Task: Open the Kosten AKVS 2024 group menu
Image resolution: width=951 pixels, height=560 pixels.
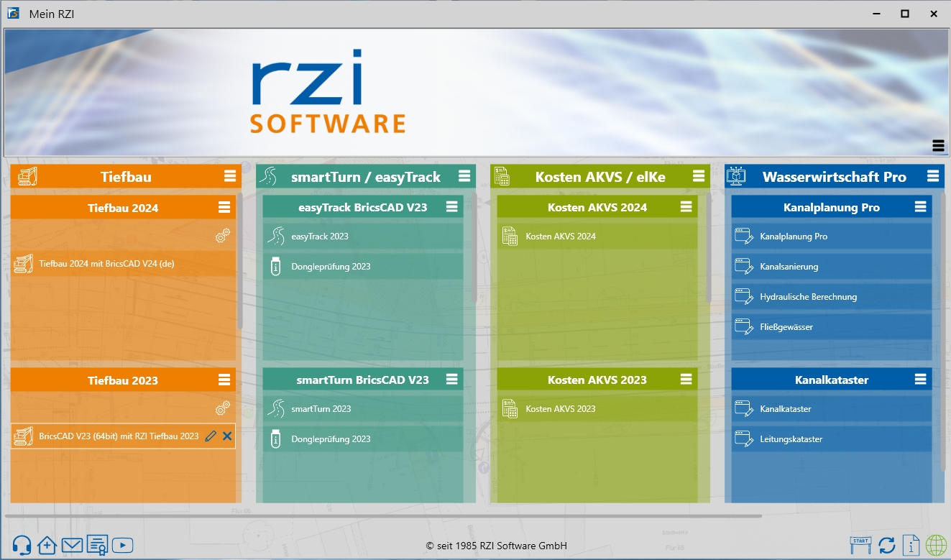Action: pyautogui.click(x=686, y=207)
